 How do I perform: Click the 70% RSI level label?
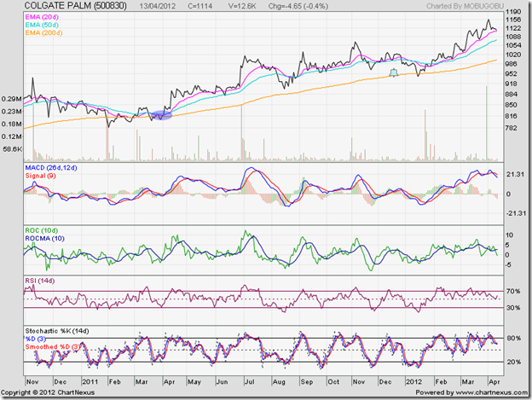point(513,291)
